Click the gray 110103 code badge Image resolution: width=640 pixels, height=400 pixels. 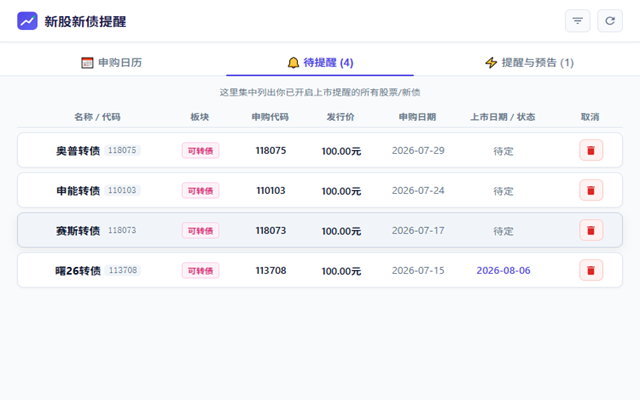tap(122, 190)
